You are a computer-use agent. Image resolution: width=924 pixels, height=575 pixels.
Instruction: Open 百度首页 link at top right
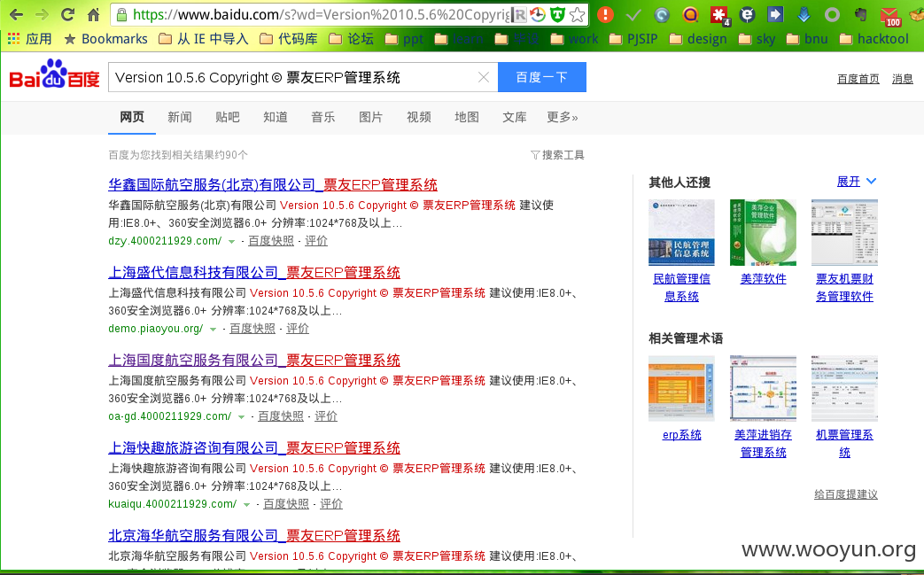click(x=858, y=79)
